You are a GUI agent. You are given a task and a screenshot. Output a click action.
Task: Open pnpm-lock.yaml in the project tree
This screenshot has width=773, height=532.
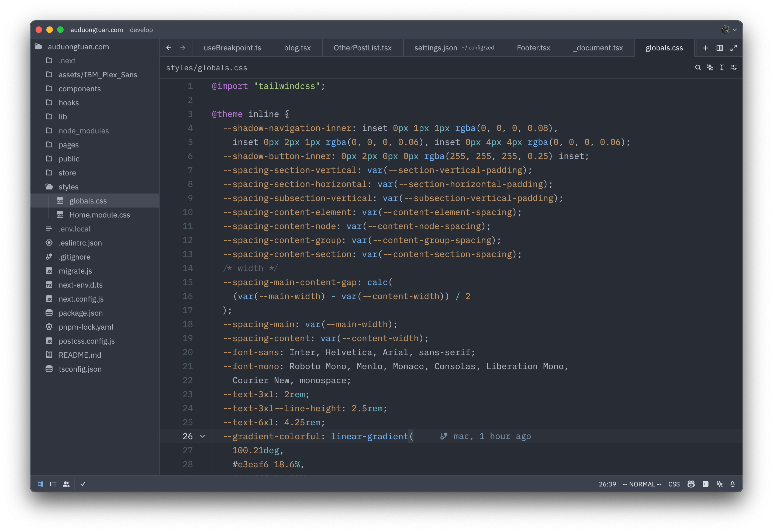(95, 327)
